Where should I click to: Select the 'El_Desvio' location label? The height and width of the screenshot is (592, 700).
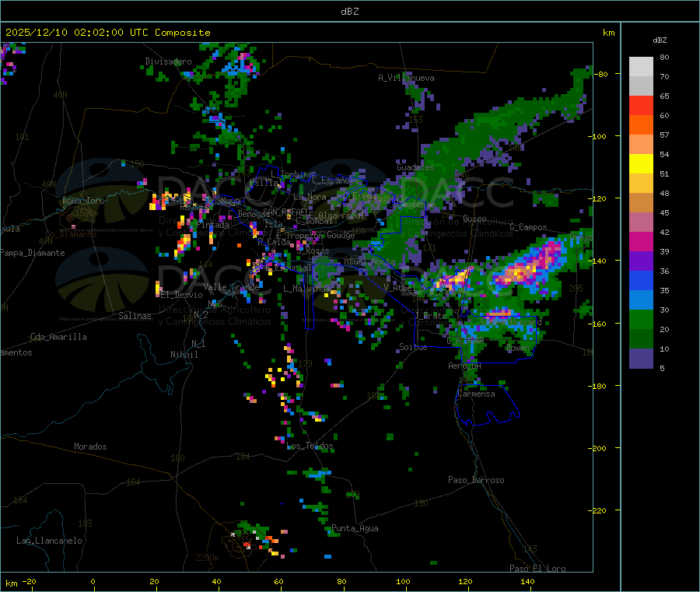click(181, 295)
